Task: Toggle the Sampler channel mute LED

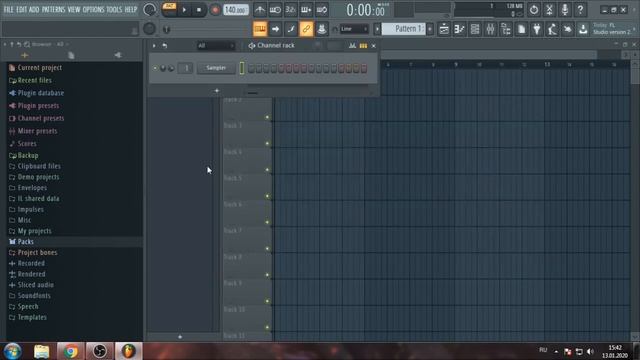Action: tap(155, 68)
